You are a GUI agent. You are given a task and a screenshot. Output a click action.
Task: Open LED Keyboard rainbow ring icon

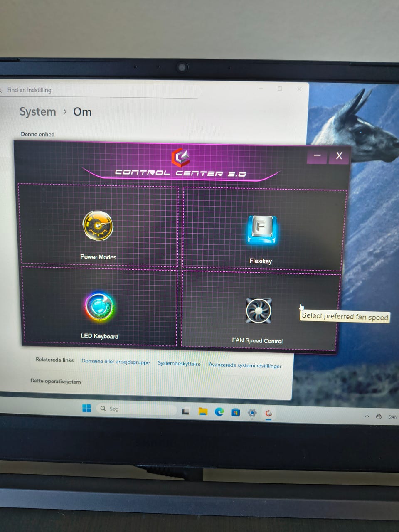point(99,307)
